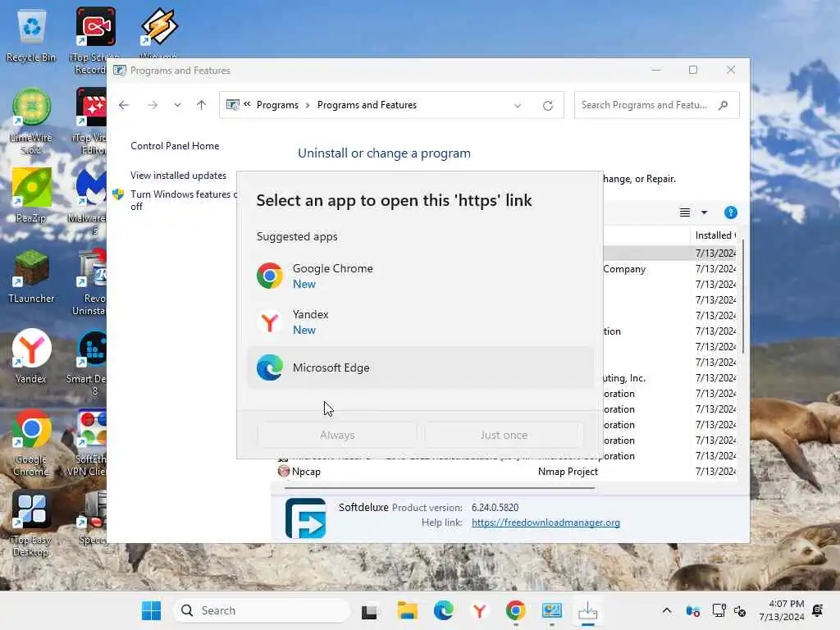The image size is (840, 630).
Task: Click the taskbar Search box
Action: (x=262, y=610)
